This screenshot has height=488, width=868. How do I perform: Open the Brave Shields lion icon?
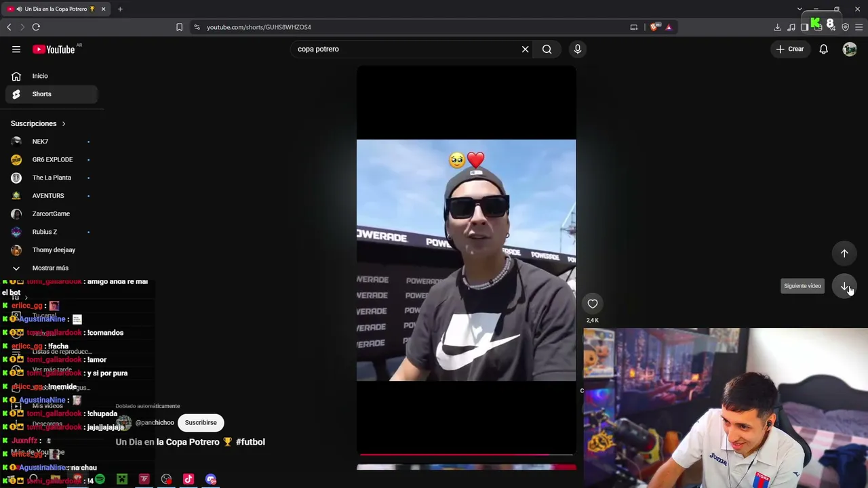(x=654, y=27)
